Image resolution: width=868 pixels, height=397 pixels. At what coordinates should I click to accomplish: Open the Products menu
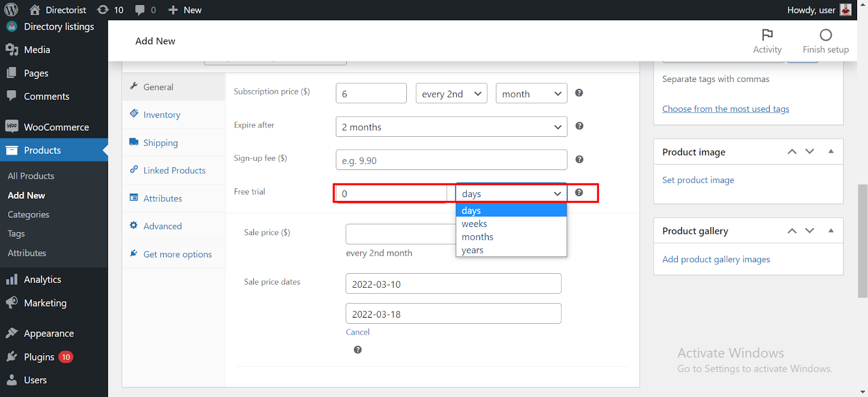[54, 150]
